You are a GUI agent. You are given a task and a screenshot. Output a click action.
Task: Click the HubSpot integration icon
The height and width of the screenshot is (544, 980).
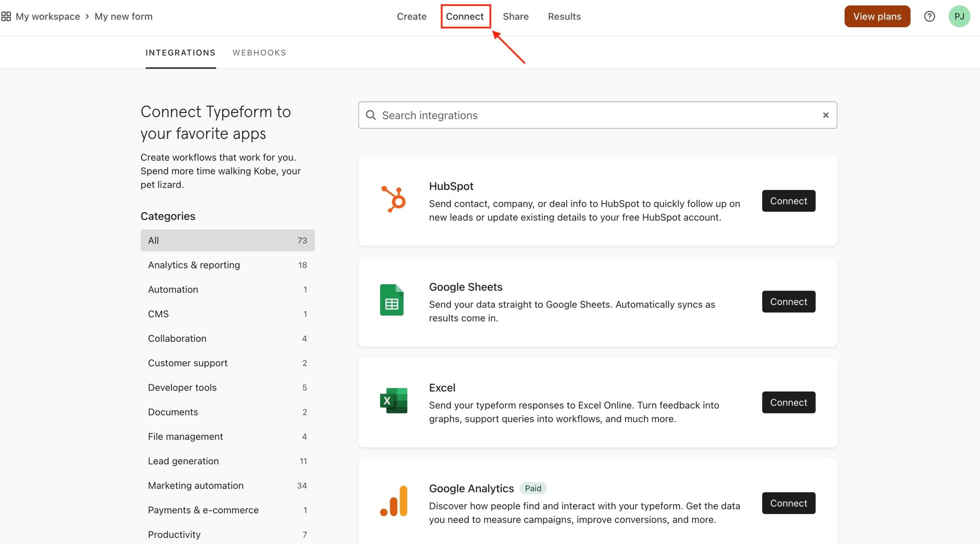click(x=393, y=200)
